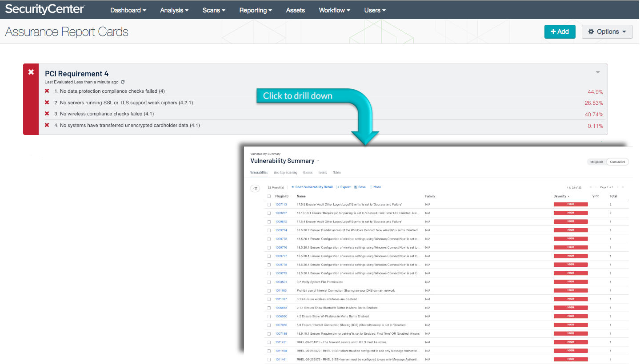
Task: Open the Dashboard dropdown menu
Action: (128, 10)
